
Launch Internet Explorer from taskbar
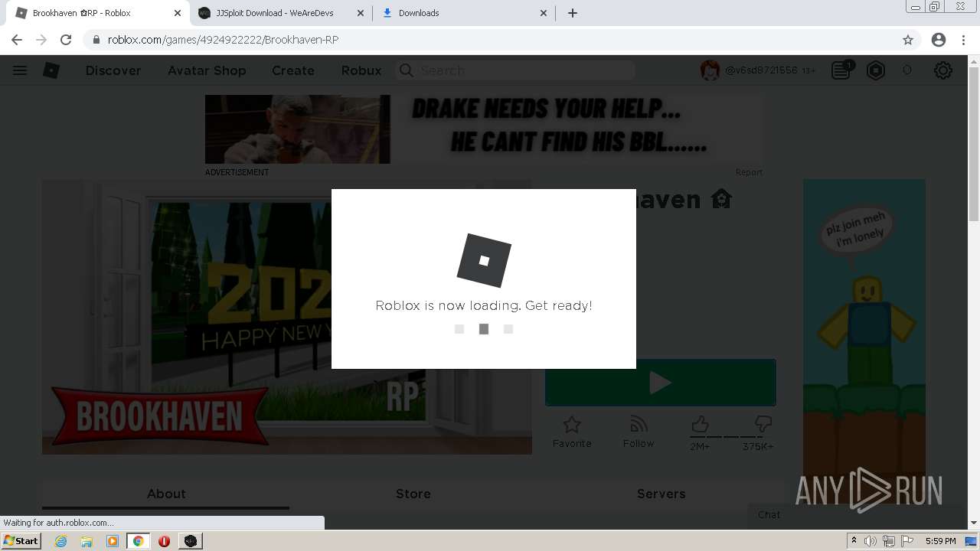[x=61, y=541]
